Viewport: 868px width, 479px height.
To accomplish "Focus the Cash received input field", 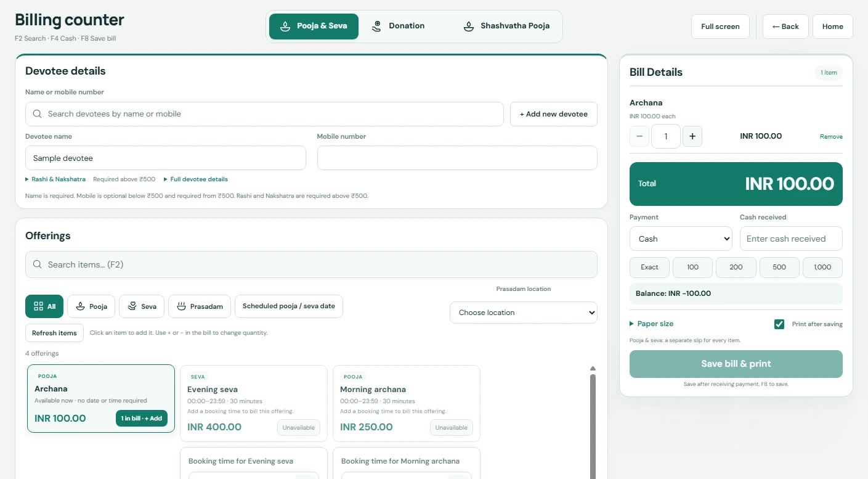I will (791, 239).
